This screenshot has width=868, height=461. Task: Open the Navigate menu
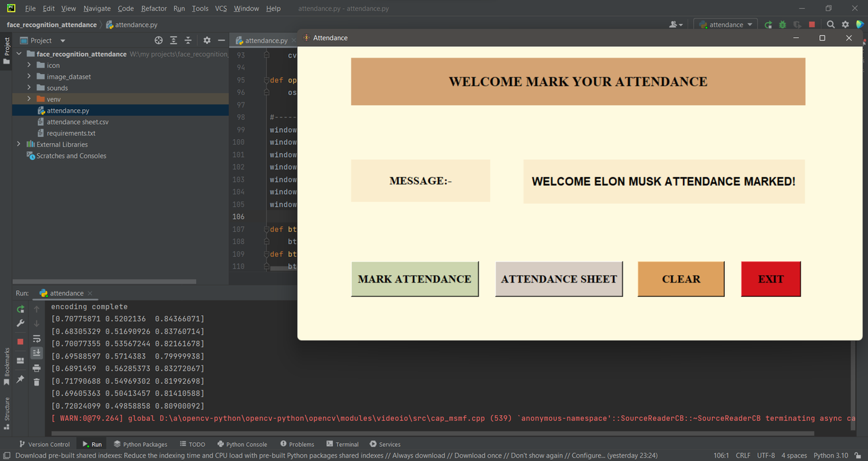coord(97,8)
